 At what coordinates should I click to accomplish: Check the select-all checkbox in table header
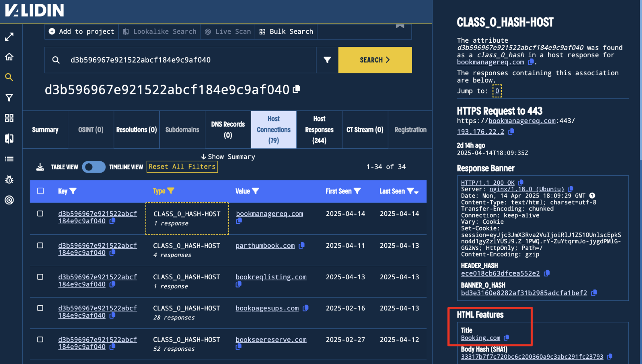40,191
